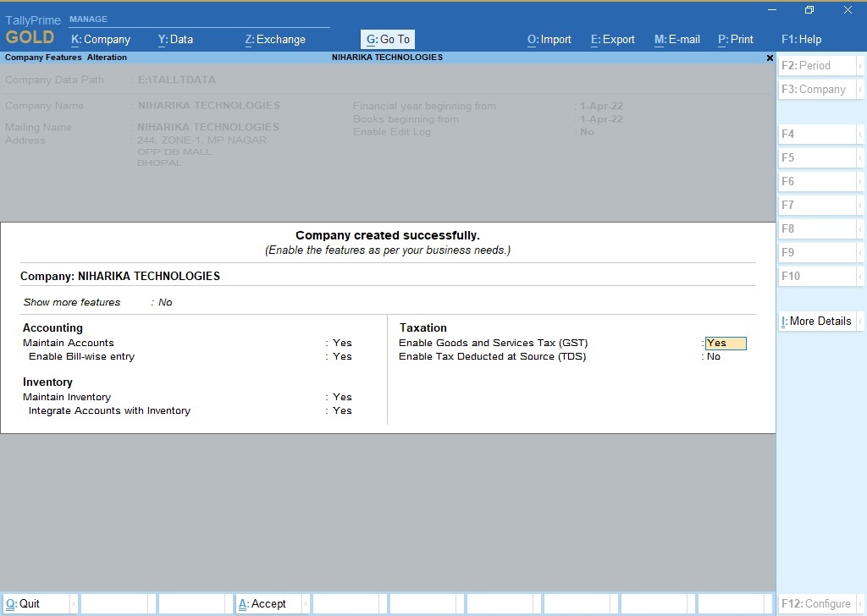Click the F3: Company button

[x=817, y=90]
